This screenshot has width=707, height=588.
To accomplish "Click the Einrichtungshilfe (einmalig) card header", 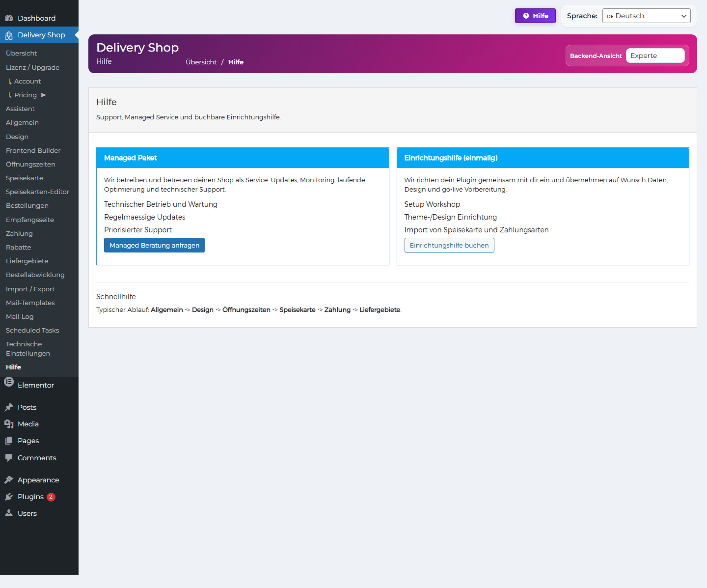I will [543, 158].
